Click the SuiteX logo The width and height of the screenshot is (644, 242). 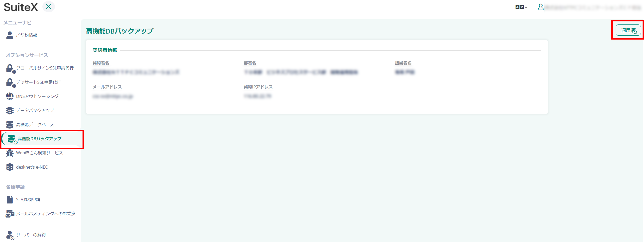(21, 7)
